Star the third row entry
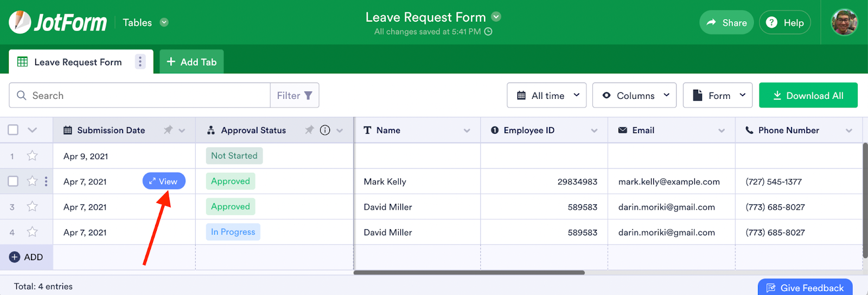 tap(33, 206)
